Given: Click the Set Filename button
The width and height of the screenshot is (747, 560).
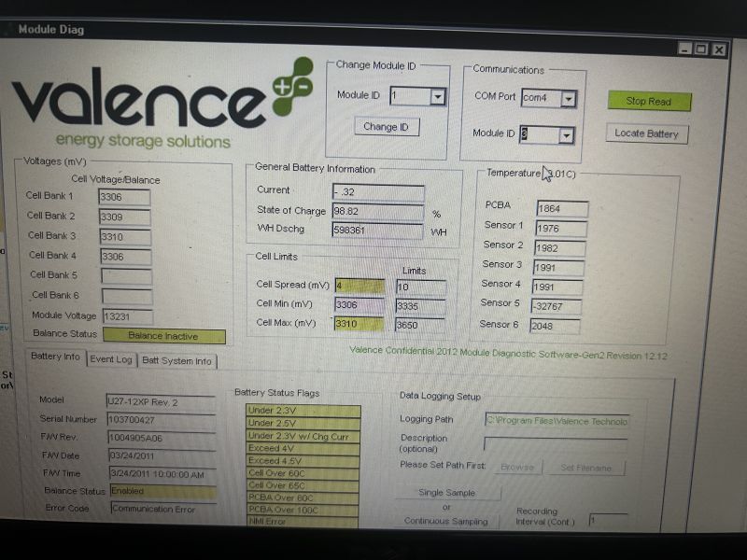Looking at the screenshot, I should (585, 469).
